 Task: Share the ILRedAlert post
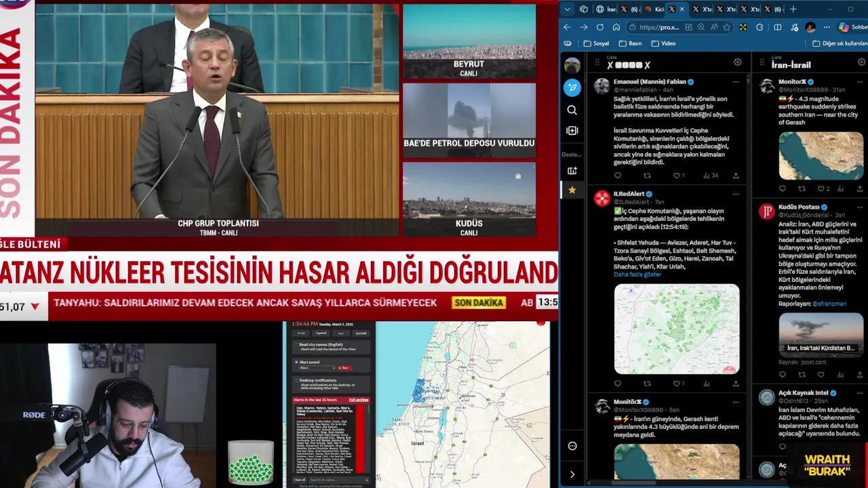[736, 384]
